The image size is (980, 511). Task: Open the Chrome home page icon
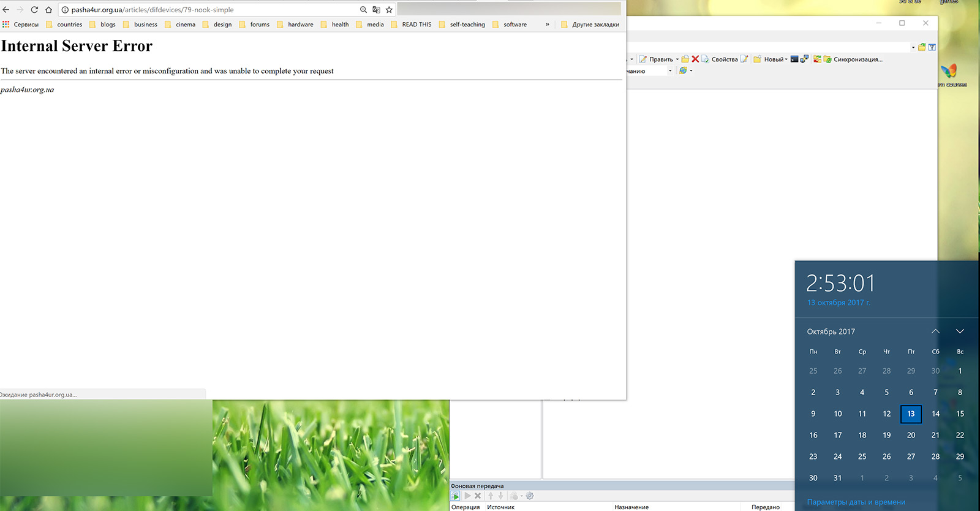pyautogui.click(x=48, y=10)
